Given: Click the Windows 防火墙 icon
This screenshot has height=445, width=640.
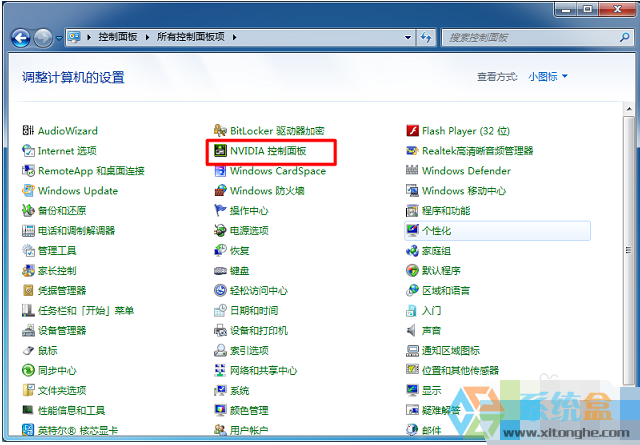Looking at the screenshot, I should click(220, 191).
